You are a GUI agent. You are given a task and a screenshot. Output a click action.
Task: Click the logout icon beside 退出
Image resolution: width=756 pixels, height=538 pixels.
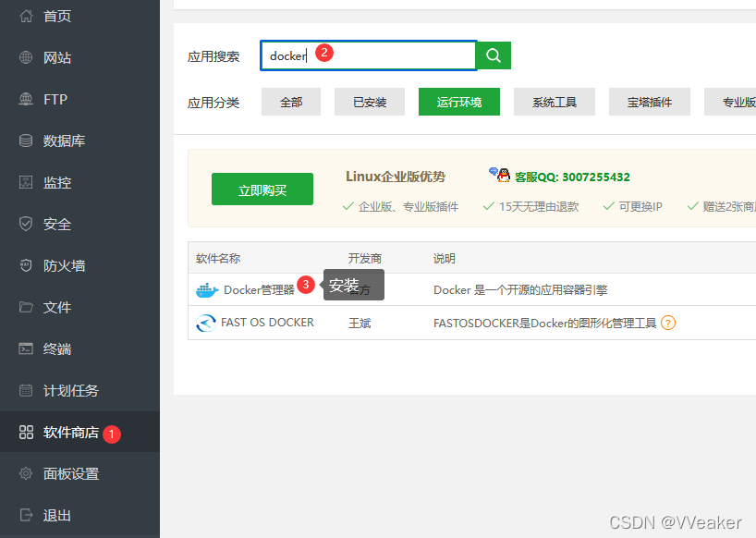click(x=26, y=515)
